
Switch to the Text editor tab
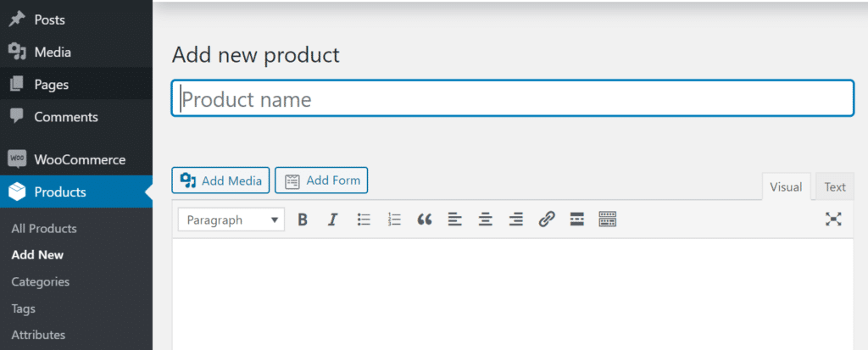(835, 186)
